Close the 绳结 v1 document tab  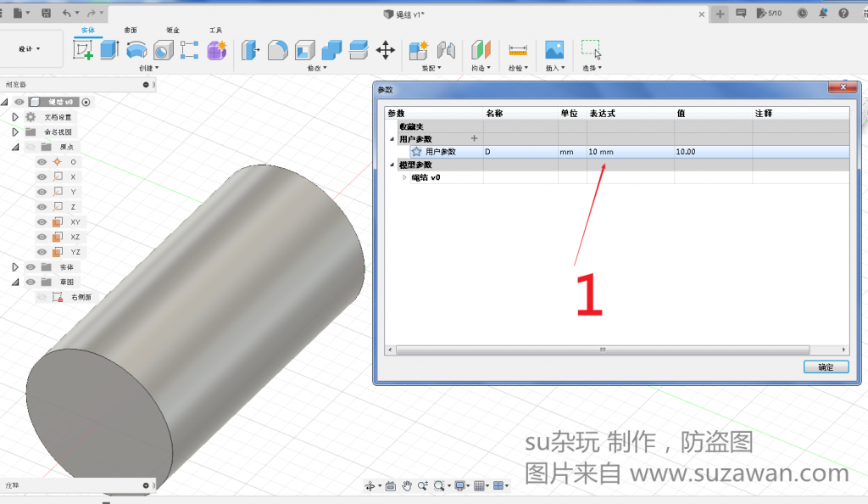click(x=702, y=14)
